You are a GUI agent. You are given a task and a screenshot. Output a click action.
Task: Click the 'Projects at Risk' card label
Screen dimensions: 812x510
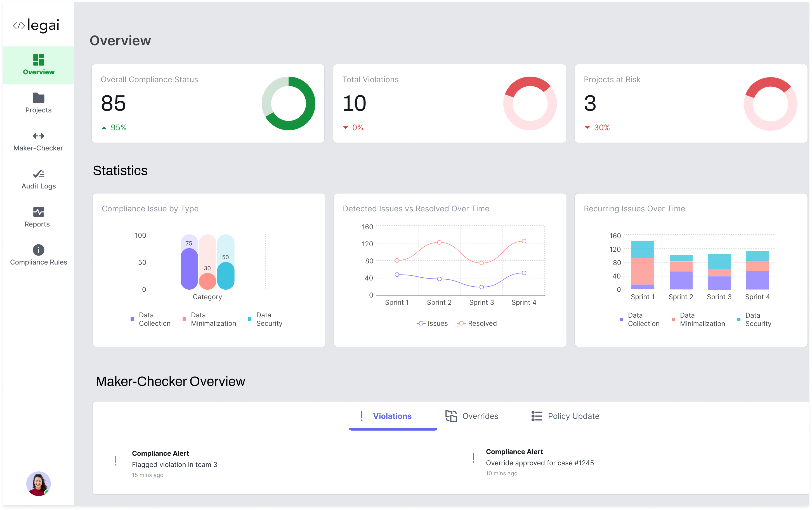(612, 80)
